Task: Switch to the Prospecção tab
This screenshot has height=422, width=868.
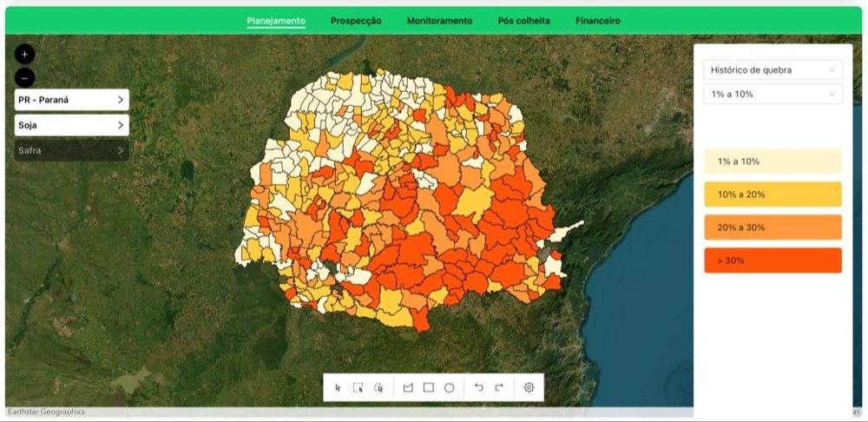Action: (x=356, y=21)
